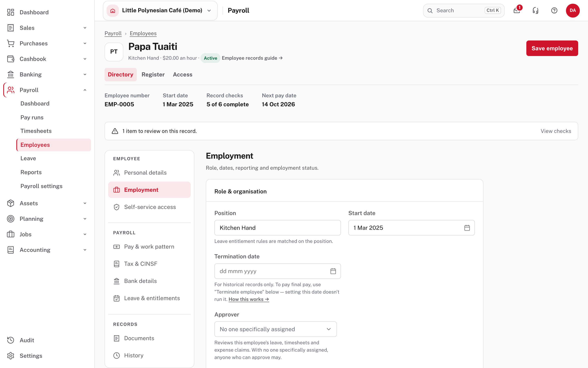Open the Self-service access section
This screenshot has height=368, width=588.
coord(149,207)
